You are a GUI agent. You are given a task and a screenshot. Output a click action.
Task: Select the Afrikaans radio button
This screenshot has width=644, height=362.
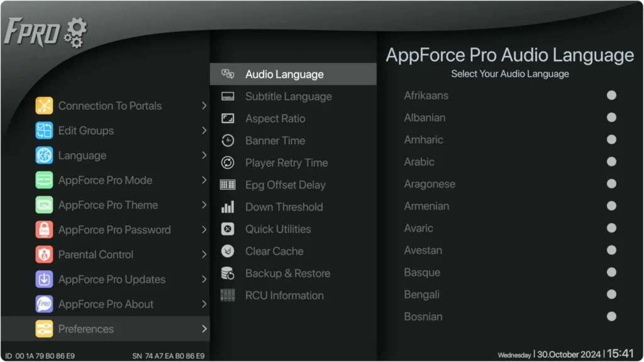[611, 96]
